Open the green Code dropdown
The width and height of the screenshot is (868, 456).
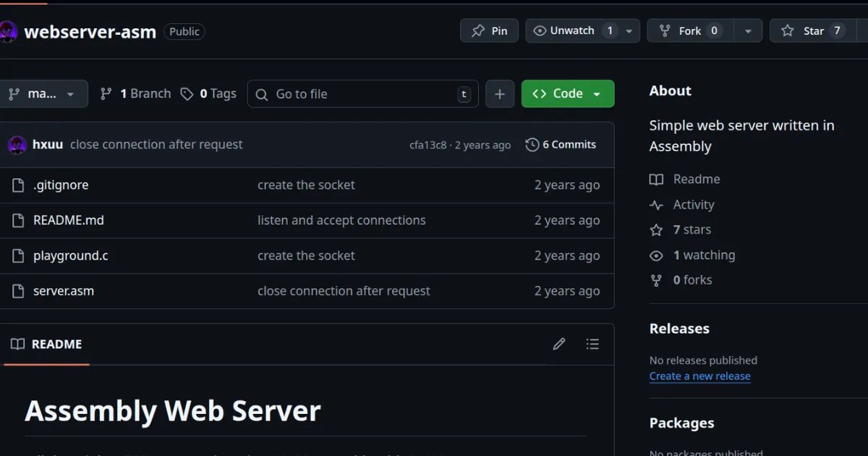click(x=568, y=94)
